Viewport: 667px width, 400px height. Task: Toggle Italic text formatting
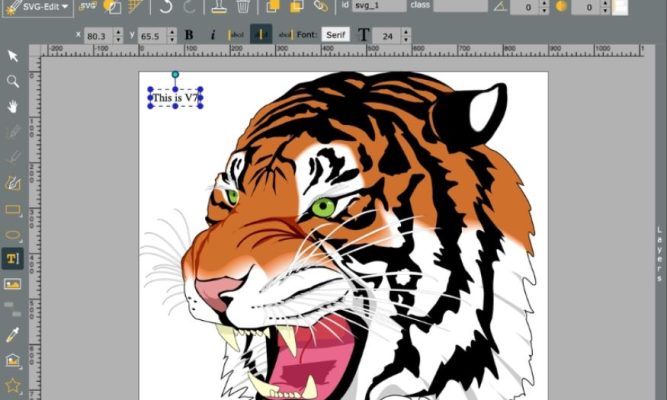click(x=212, y=35)
